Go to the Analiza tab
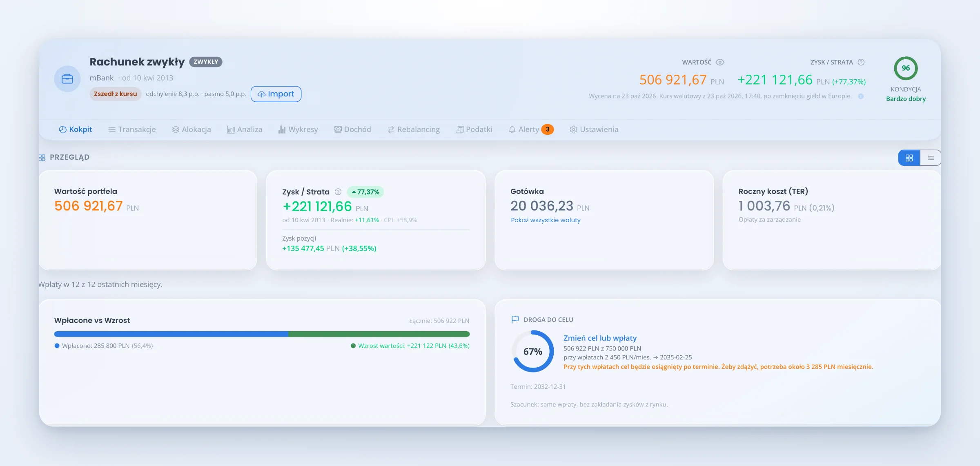The width and height of the screenshot is (980, 466). [245, 129]
